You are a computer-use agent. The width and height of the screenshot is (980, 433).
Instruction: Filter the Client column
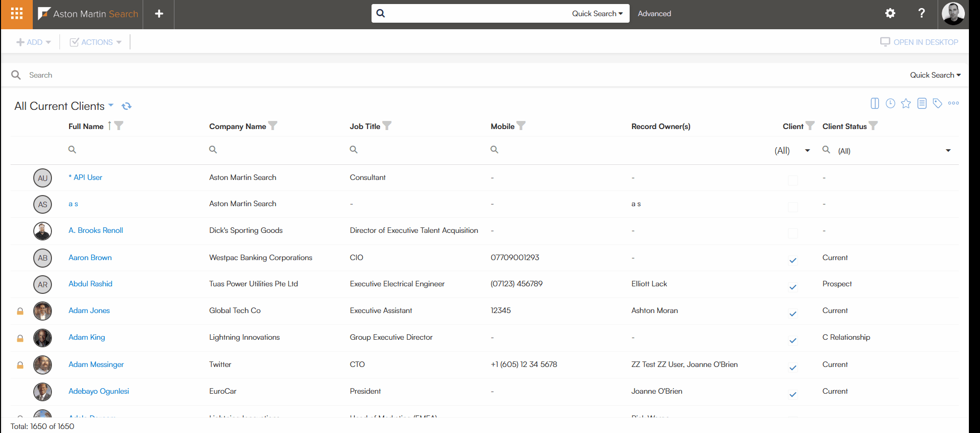pyautogui.click(x=810, y=126)
